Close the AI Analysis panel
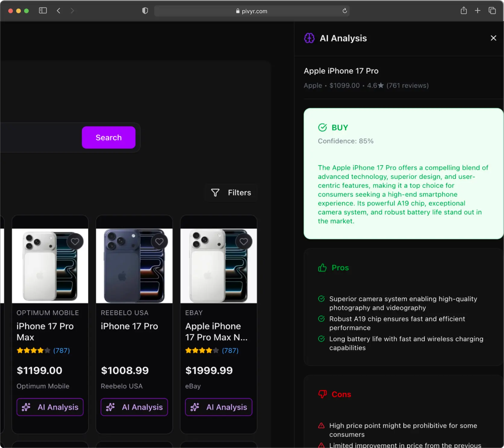 (493, 38)
